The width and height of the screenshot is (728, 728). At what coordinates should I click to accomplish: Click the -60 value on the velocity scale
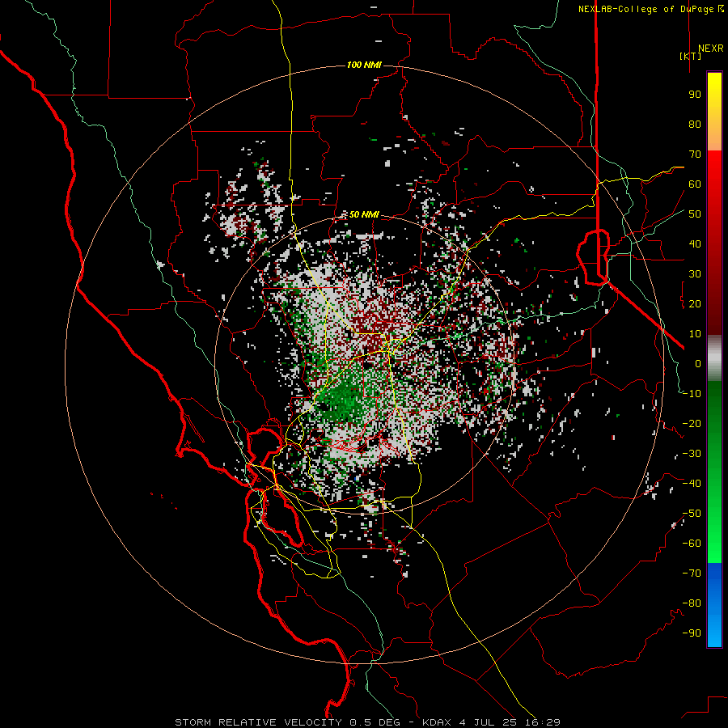point(692,544)
